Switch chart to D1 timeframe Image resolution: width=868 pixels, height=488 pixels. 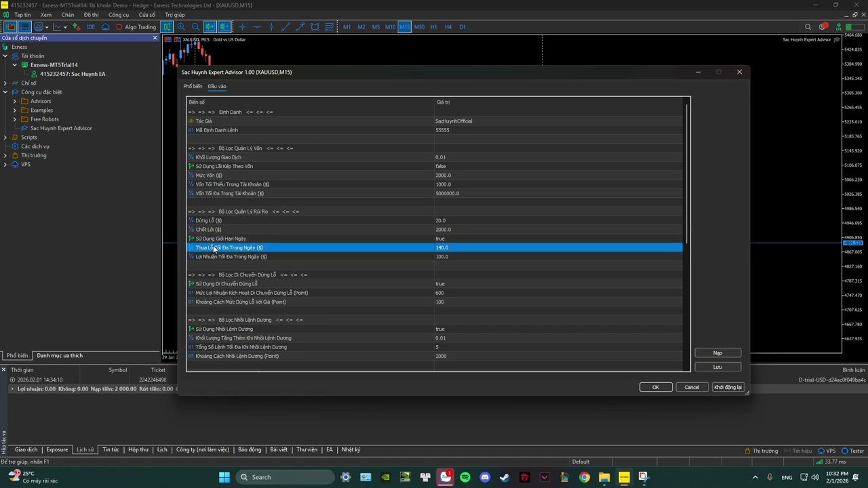tap(462, 27)
